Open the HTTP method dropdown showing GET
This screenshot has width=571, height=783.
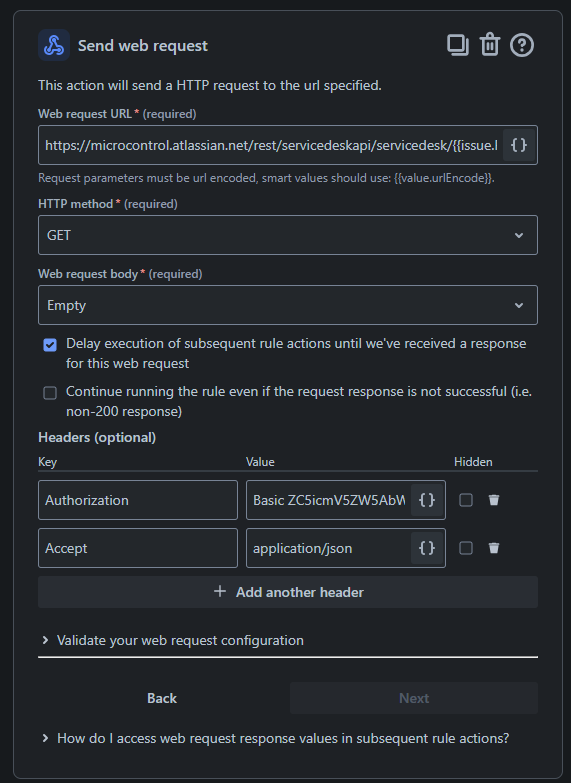point(288,235)
